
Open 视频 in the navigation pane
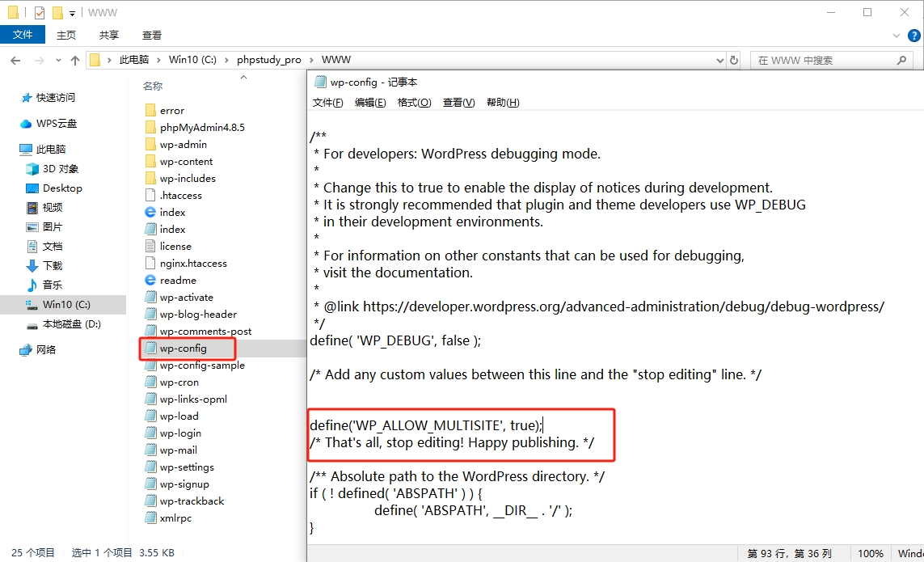[x=52, y=208]
